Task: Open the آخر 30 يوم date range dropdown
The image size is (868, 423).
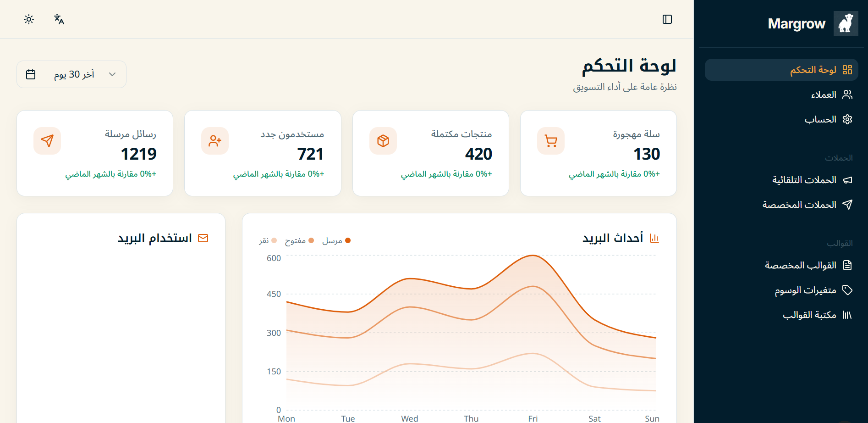Action: pos(71,74)
